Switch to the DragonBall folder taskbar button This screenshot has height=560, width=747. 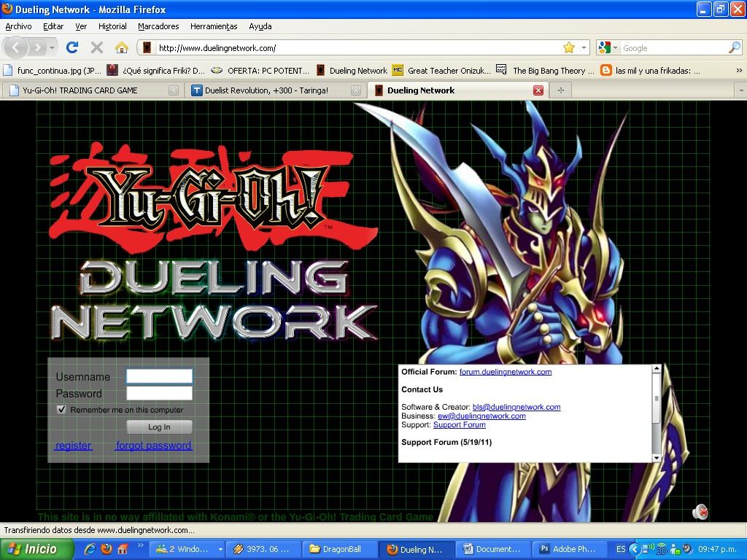click(340, 549)
